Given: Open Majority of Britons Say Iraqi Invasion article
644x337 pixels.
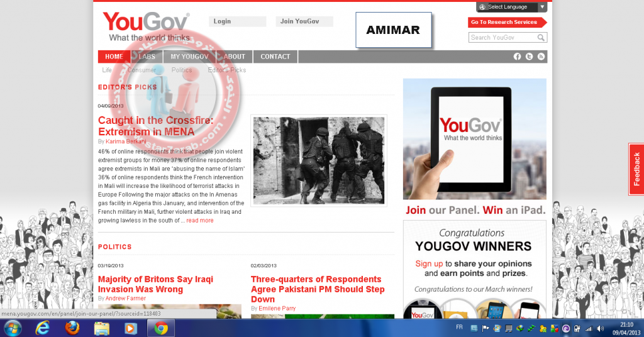Looking at the screenshot, I should coord(155,284).
